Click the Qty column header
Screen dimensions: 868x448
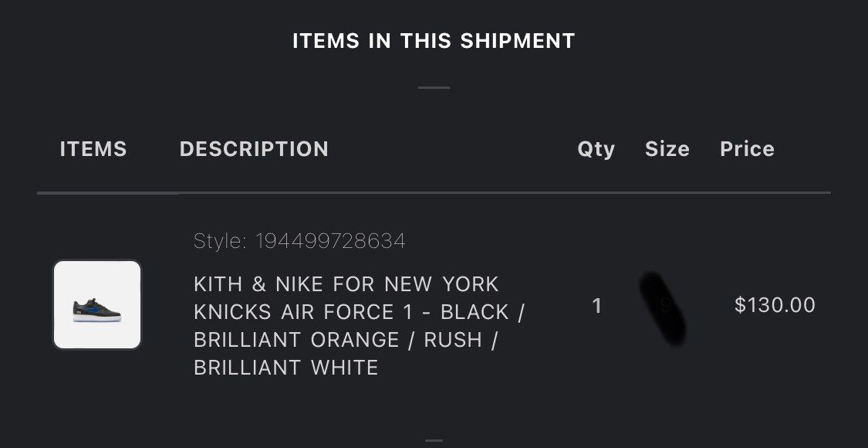596,151
